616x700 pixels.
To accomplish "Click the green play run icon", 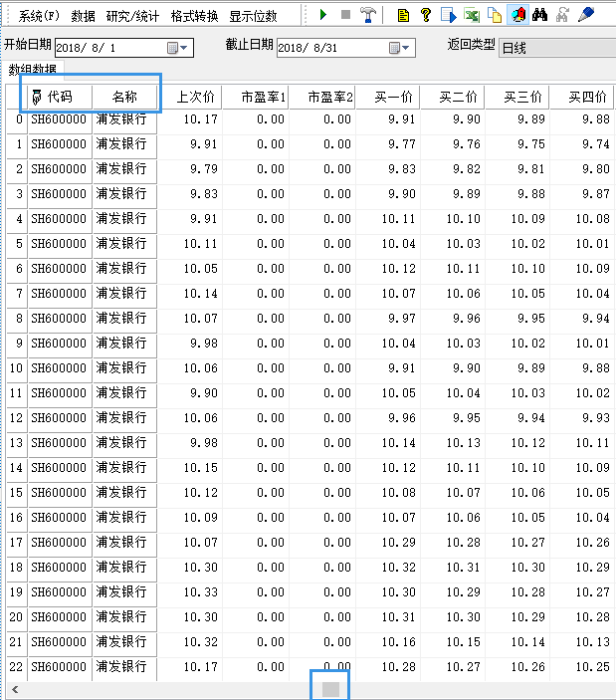I will coord(323,15).
